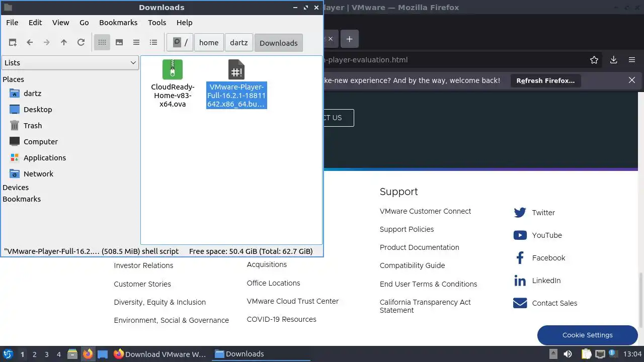Open the Help menu in file manager
Viewport: 644px width, 362px height.
coord(184,23)
